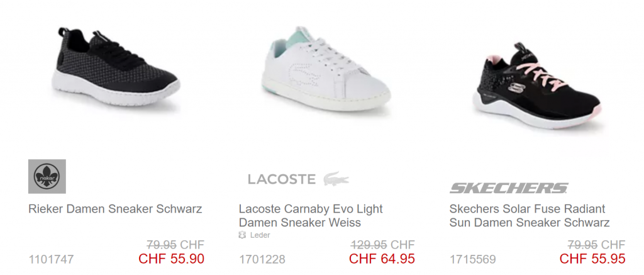
Task: Click the CHF 55.90 sale price
Action: pos(171,259)
